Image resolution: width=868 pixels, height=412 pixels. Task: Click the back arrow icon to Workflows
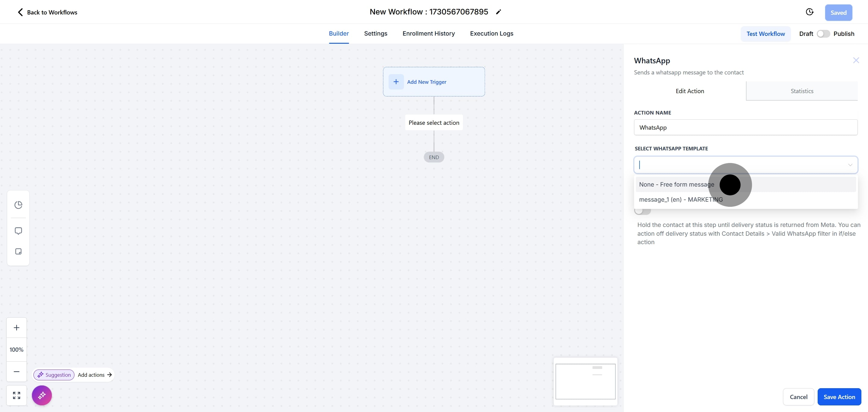click(20, 12)
